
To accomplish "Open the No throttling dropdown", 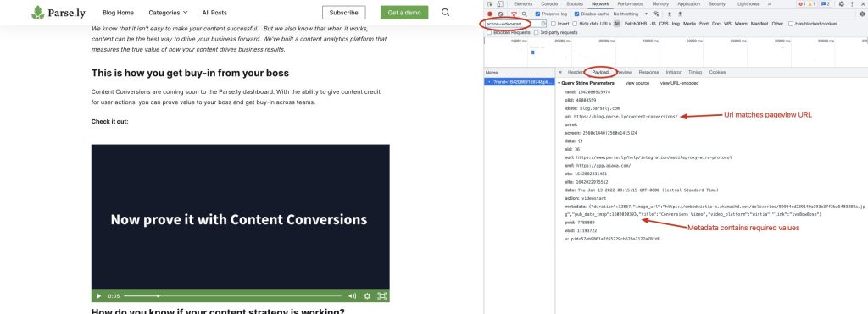I will pyautogui.click(x=631, y=14).
